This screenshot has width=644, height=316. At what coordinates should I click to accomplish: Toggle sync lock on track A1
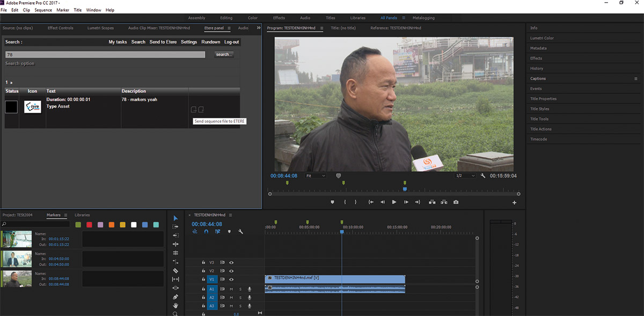[x=222, y=289]
